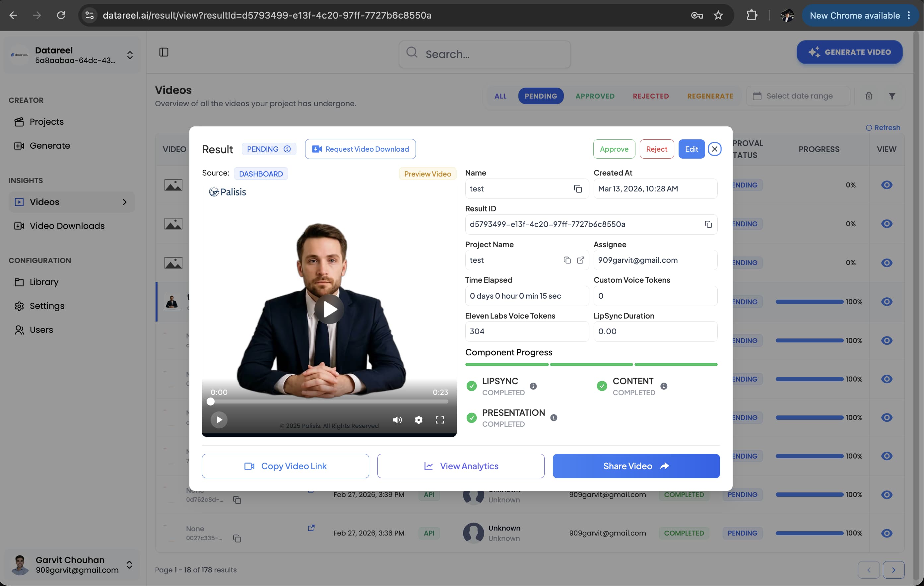Viewport: 924px width, 586px height.
Task: Click the PENDING status info icon
Action: pyautogui.click(x=287, y=149)
